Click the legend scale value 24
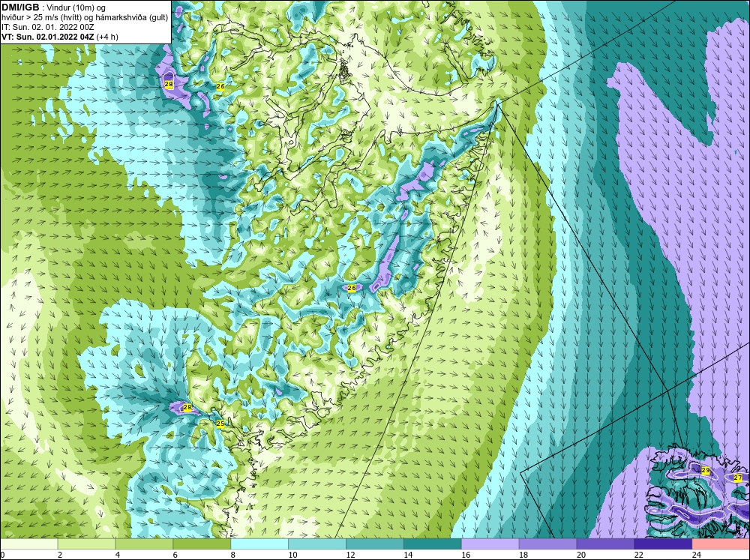This screenshot has width=750, height=560. click(x=696, y=555)
